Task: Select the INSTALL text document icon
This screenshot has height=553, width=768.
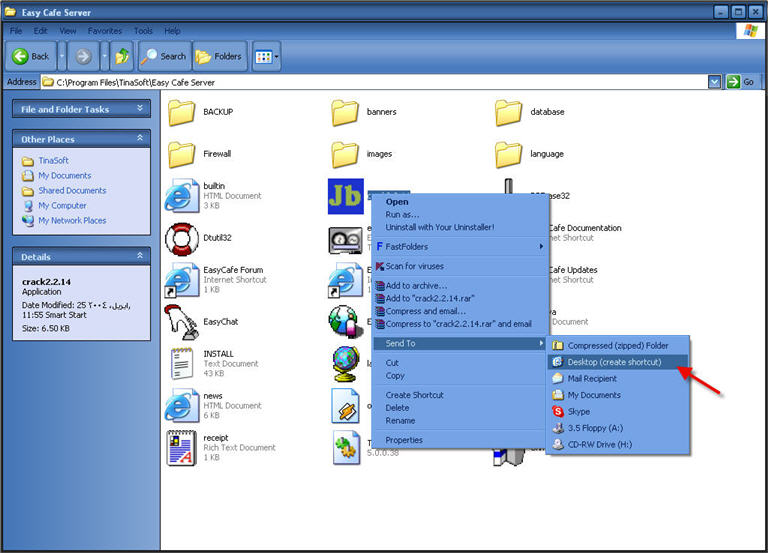Action: 181,364
